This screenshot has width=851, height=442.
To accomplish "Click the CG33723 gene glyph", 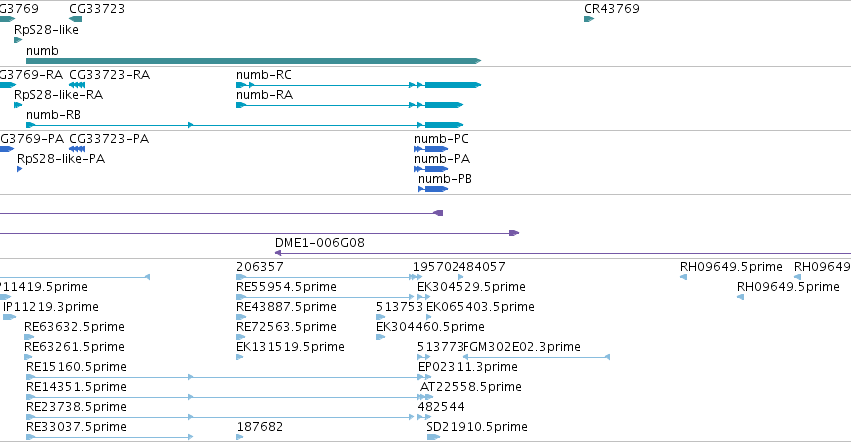I will [75, 19].
